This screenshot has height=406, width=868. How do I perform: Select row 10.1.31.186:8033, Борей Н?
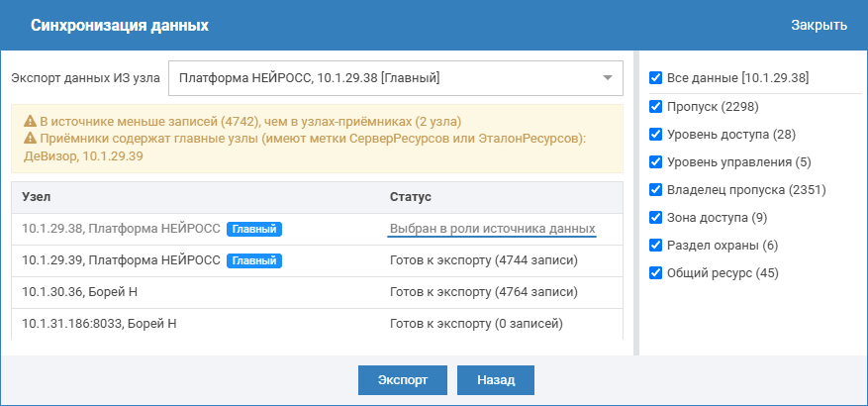pos(317,324)
